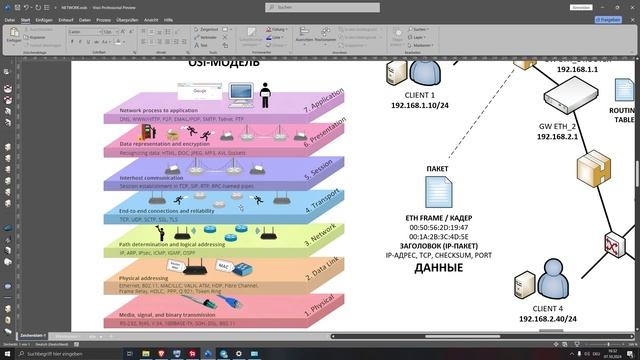Screen dimensions: 640x360
Task: Switch to Entwurf ribbon tab
Action: [66, 20]
